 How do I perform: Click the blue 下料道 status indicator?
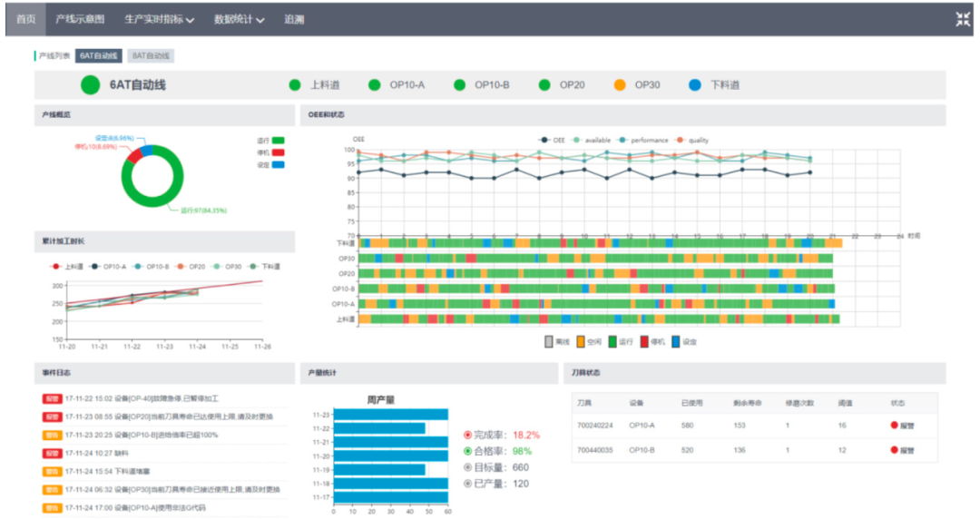695,85
